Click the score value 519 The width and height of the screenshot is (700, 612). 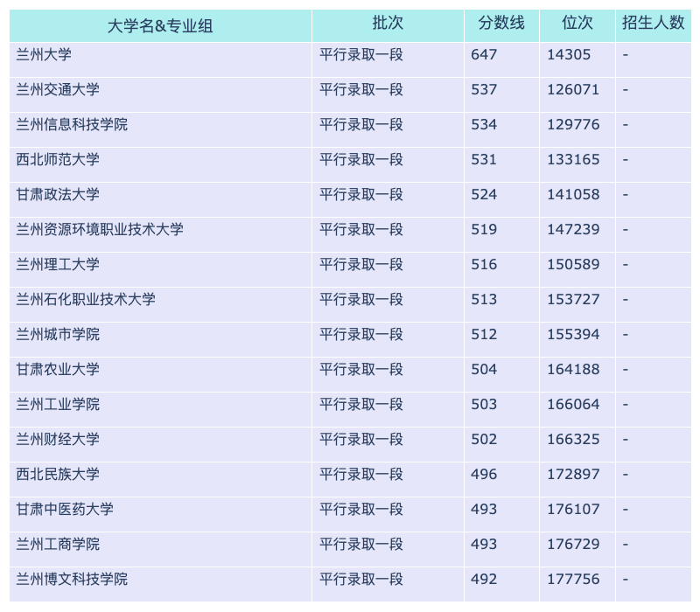pos(484,229)
